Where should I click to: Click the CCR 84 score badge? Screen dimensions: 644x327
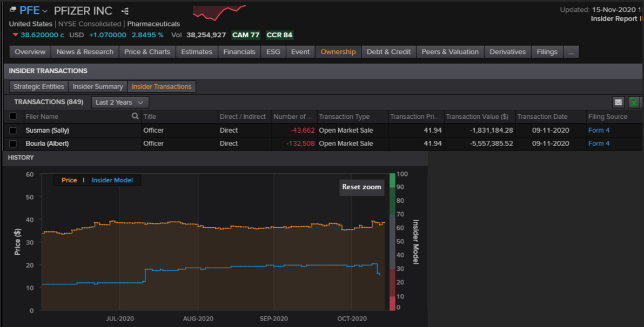[x=279, y=35]
